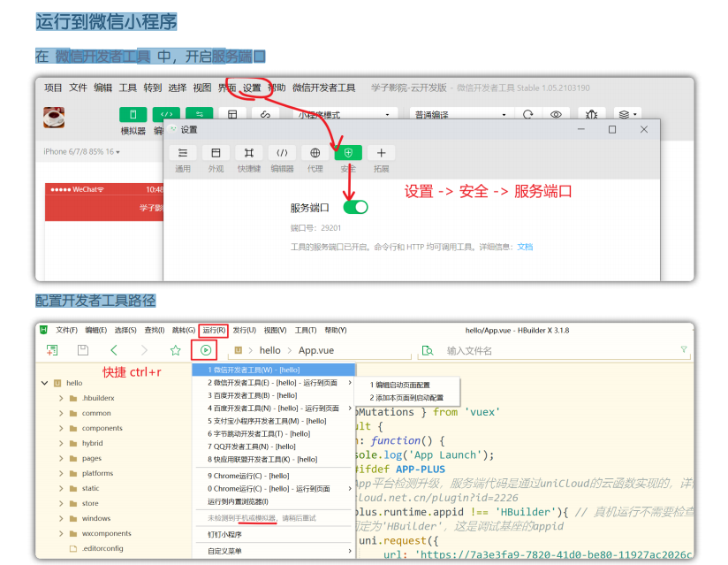Select 3 百度开发者工具(B) - [hello] entry
This screenshot has height=565, width=728.
tap(274, 395)
